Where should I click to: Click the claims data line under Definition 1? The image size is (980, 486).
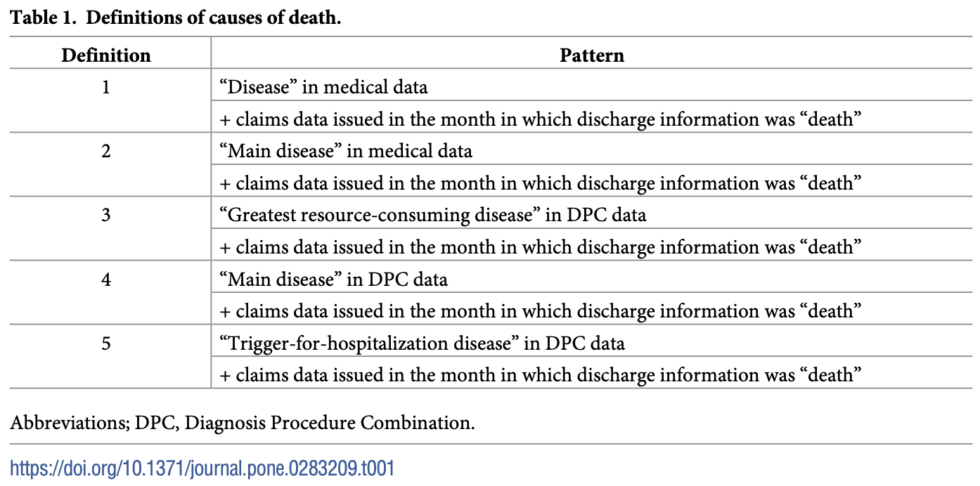541,119
